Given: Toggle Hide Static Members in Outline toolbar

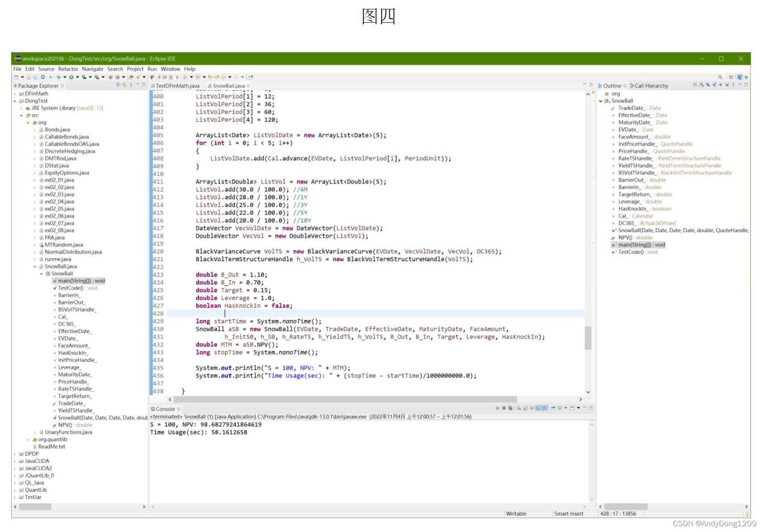Looking at the screenshot, I should pos(714,85).
